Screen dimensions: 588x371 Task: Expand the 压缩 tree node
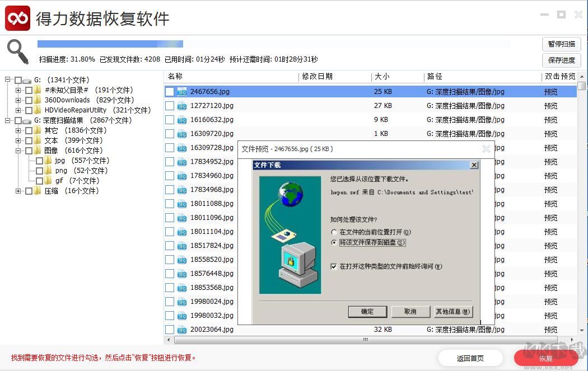pyautogui.click(x=18, y=191)
